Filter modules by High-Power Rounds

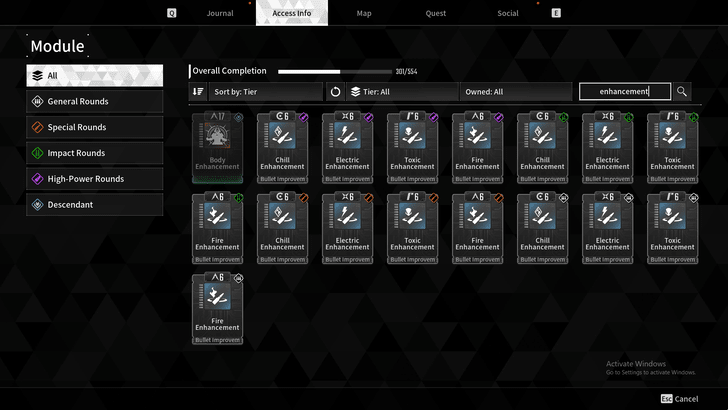(95, 179)
